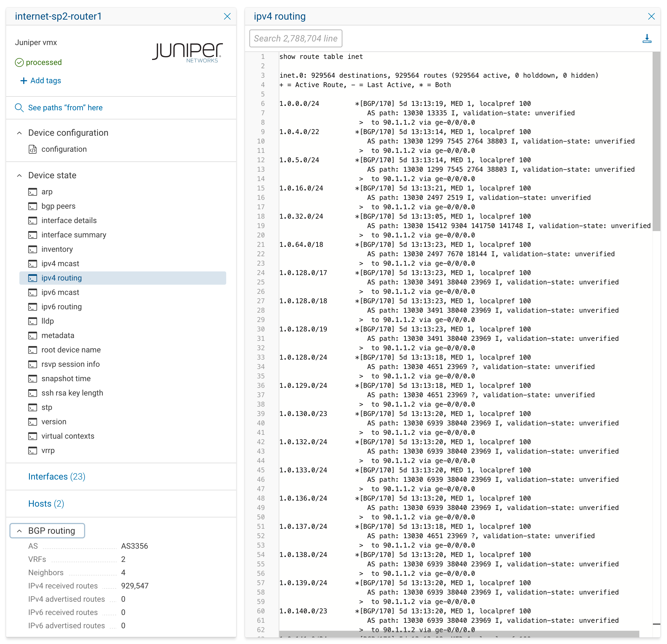The width and height of the screenshot is (667, 644).
Task: Open the lldp device state icon
Action: click(x=33, y=321)
